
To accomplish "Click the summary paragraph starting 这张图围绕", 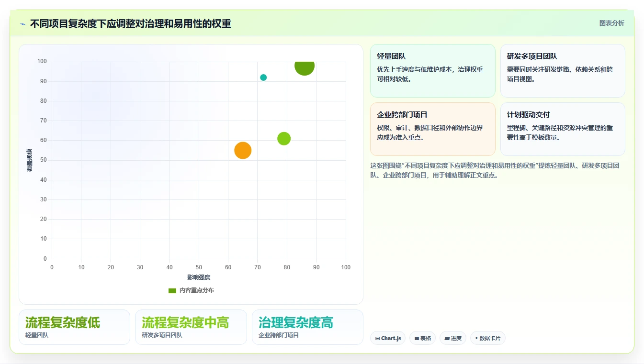I will pyautogui.click(x=495, y=170).
